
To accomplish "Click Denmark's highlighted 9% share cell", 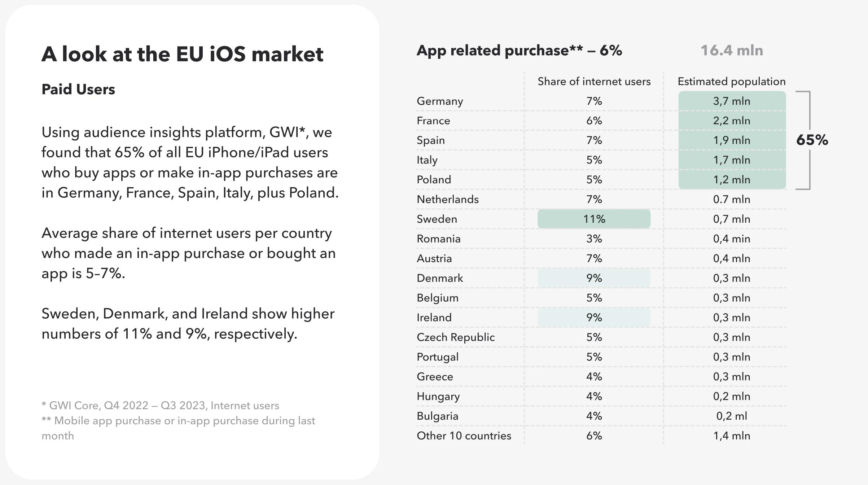I will pyautogui.click(x=594, y=278).
